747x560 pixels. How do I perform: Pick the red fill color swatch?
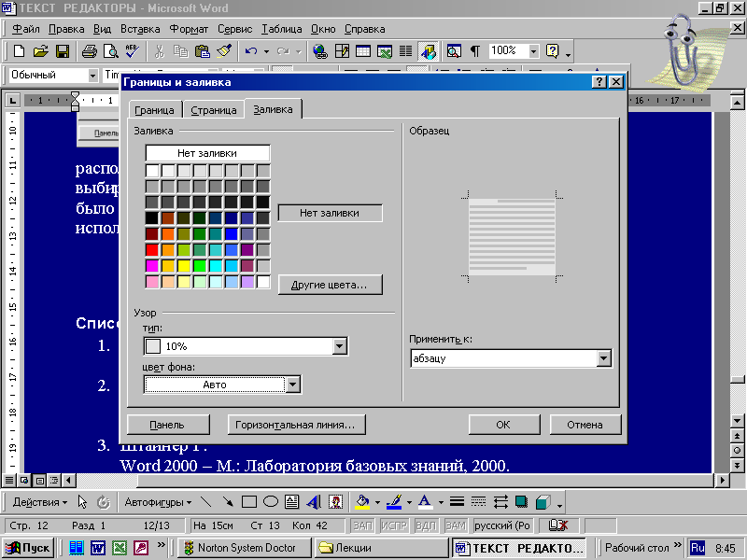click(152, 250)
